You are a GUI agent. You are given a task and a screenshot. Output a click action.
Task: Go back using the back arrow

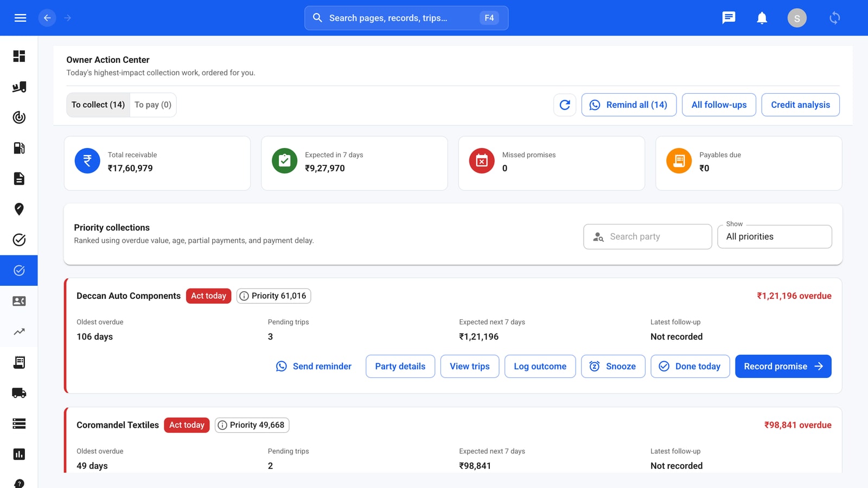[x=47, y=18]
